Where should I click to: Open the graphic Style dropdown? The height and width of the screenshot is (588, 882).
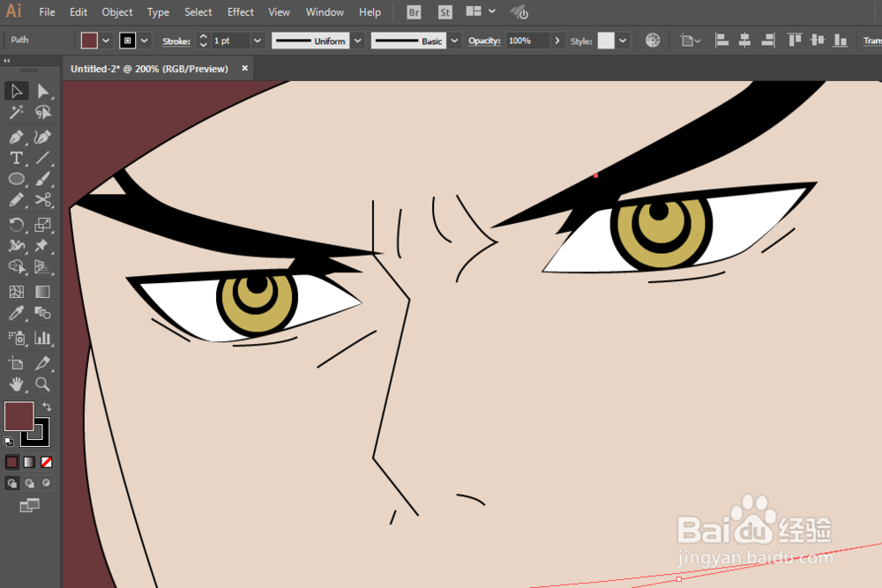623,41
